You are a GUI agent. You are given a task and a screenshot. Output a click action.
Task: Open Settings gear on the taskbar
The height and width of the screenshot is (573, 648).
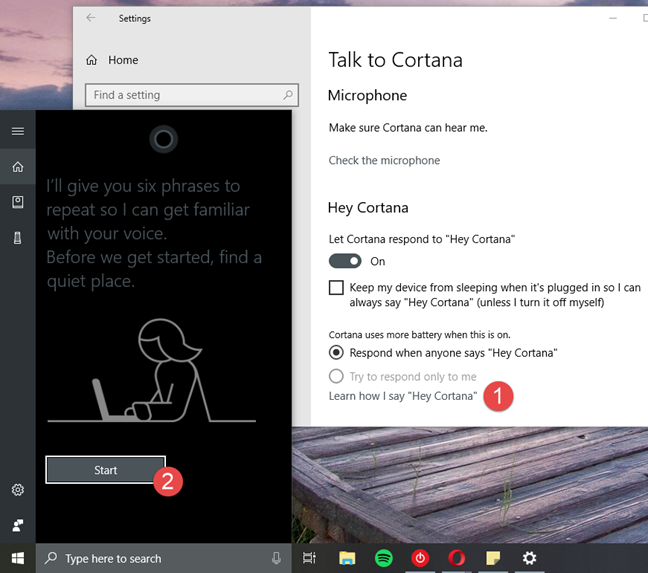[x=529, y=558]
